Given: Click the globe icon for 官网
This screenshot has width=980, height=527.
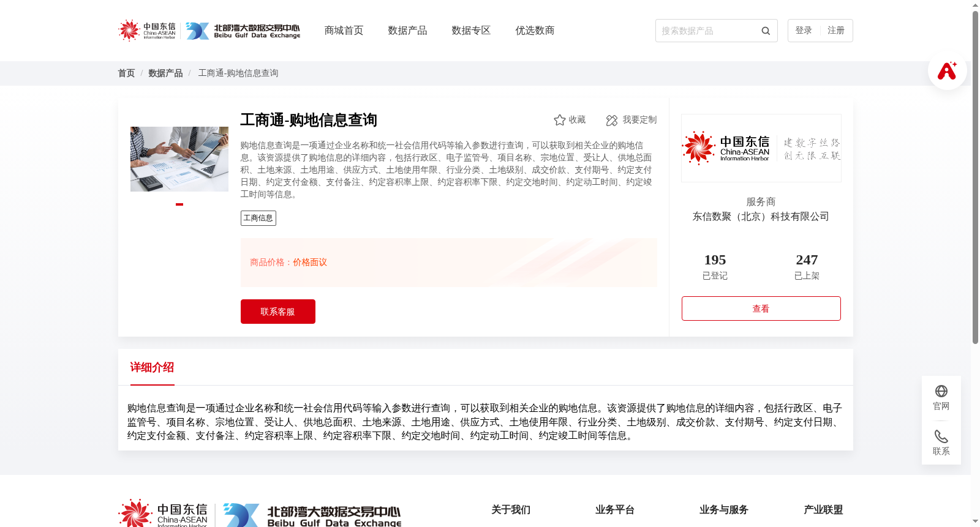Looking at the screenshot, I should click(941, 391).
